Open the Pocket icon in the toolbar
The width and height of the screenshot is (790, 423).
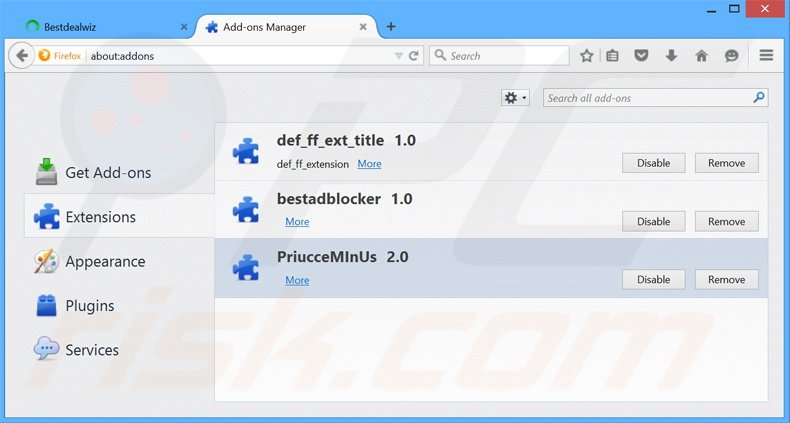pyautogui.click(x=641, y=55)
